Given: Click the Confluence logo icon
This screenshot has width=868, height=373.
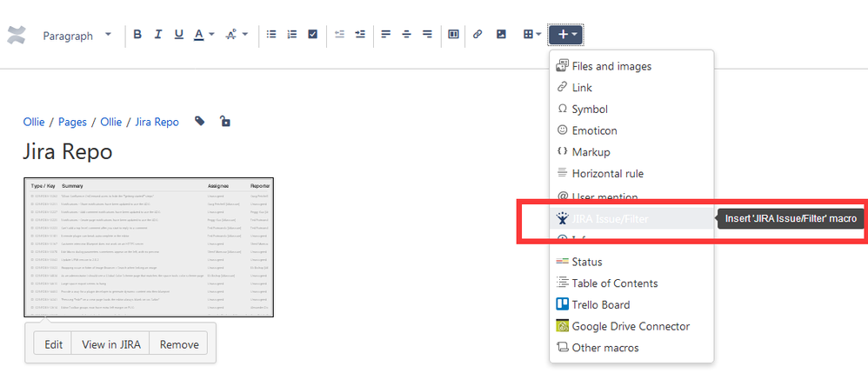Looking at the screenshot, I should point(16,35).
